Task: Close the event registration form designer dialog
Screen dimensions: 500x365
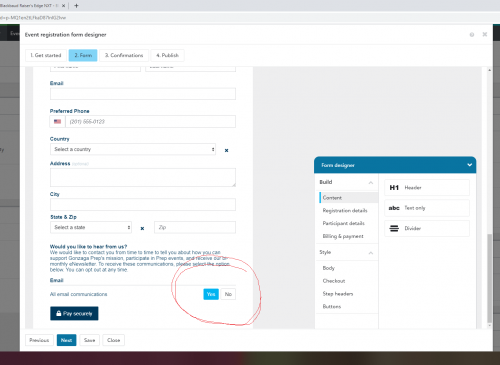Action: click(485, 34)
